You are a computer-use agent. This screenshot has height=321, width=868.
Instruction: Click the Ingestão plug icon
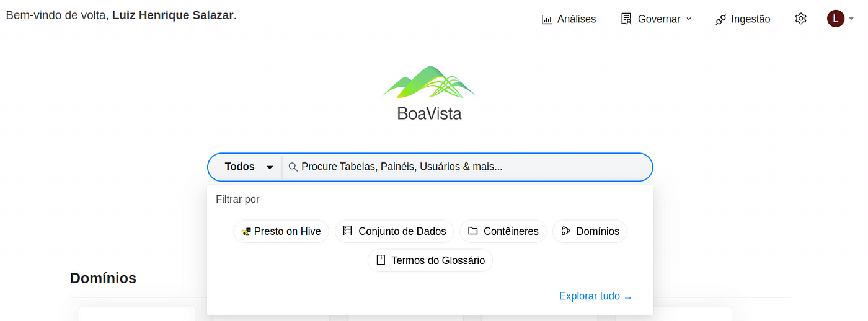[720, 19]
